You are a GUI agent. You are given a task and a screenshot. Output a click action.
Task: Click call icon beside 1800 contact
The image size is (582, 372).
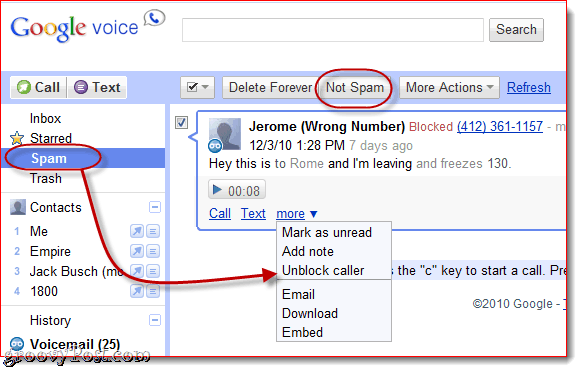[137, 291]
